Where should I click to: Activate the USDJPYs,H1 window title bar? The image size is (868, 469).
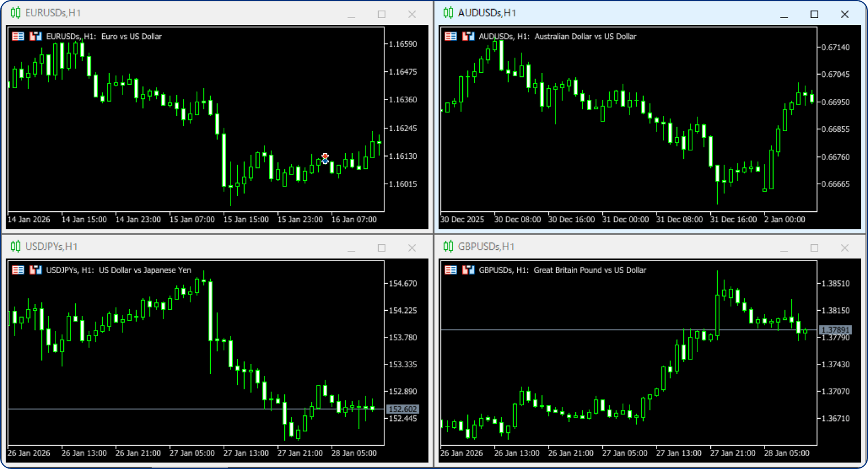[x=170, y=247]
